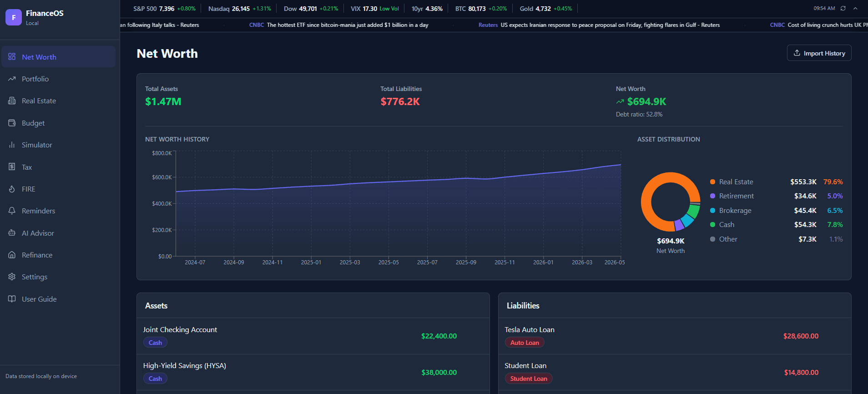Click the Debt ratio: 52.8% text

(x=639, y=114)
